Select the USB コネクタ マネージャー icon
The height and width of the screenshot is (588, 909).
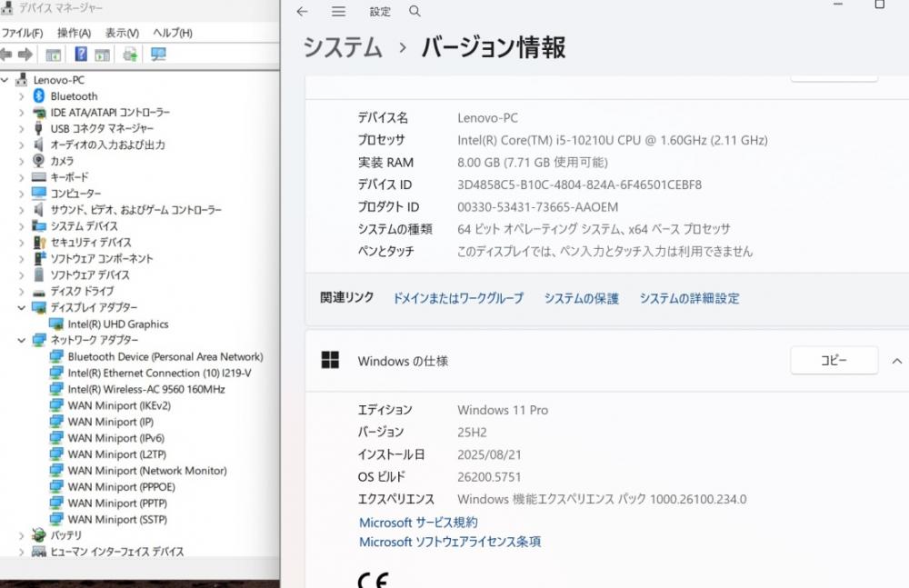[x=39, y=128]
